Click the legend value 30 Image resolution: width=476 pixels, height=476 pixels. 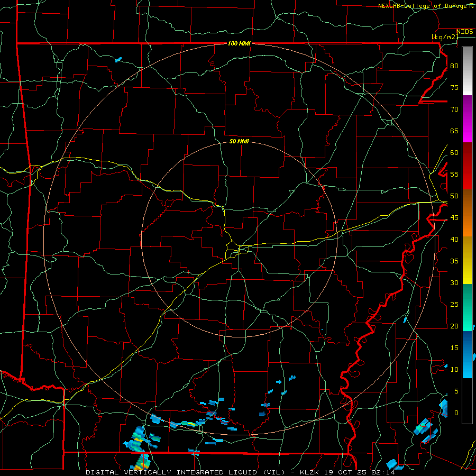pyautogui.click(x=454, y=282)
